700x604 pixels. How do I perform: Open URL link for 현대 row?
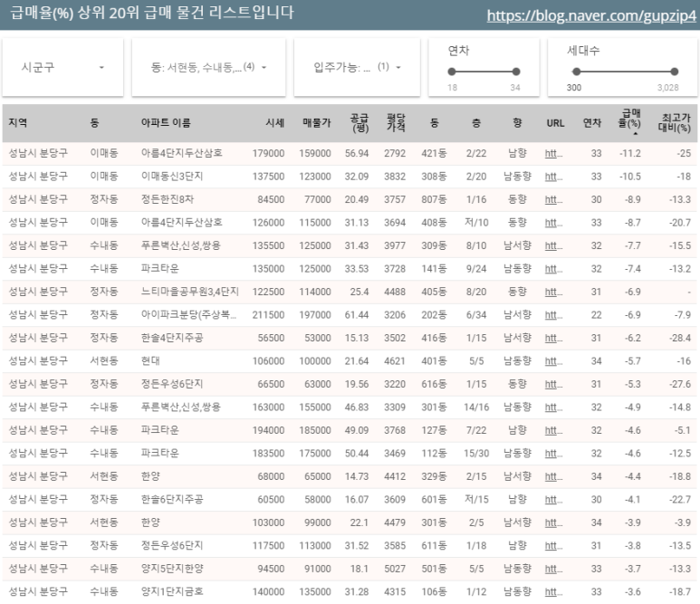(553, 361)
